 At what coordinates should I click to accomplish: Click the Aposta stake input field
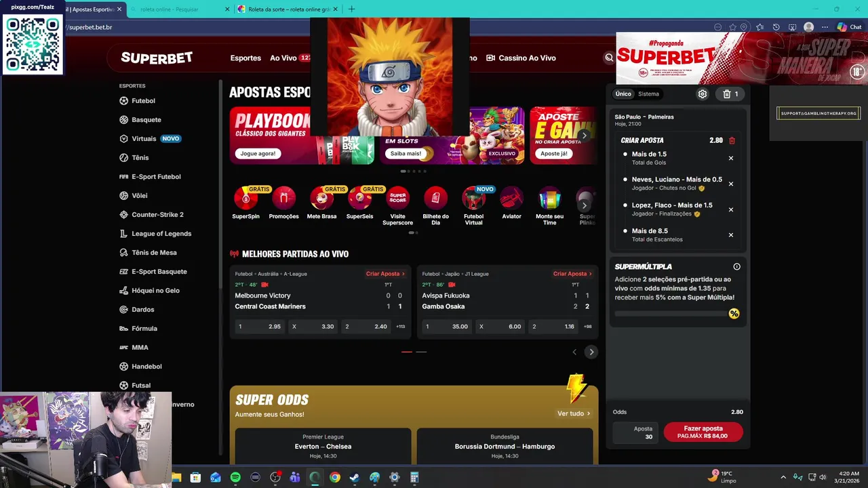pyautogui.click(x=635, y=432)
